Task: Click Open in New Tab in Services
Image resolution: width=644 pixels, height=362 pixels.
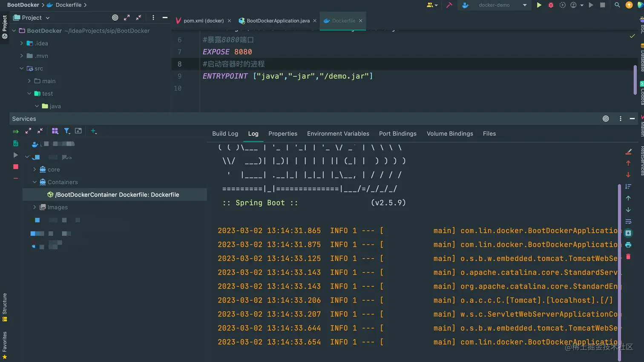Action: [78, 131]
